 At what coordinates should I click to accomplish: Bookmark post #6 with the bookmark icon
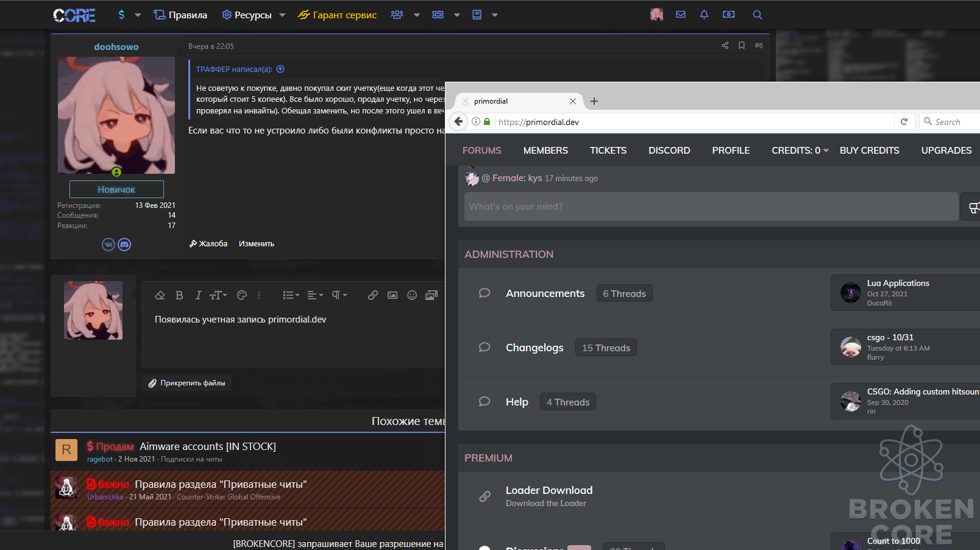[x=742, y=46]
